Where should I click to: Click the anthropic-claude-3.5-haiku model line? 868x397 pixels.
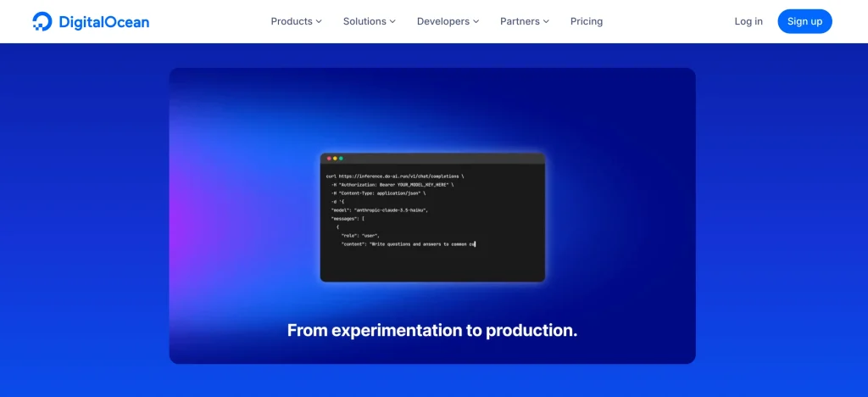pos(379,210)
